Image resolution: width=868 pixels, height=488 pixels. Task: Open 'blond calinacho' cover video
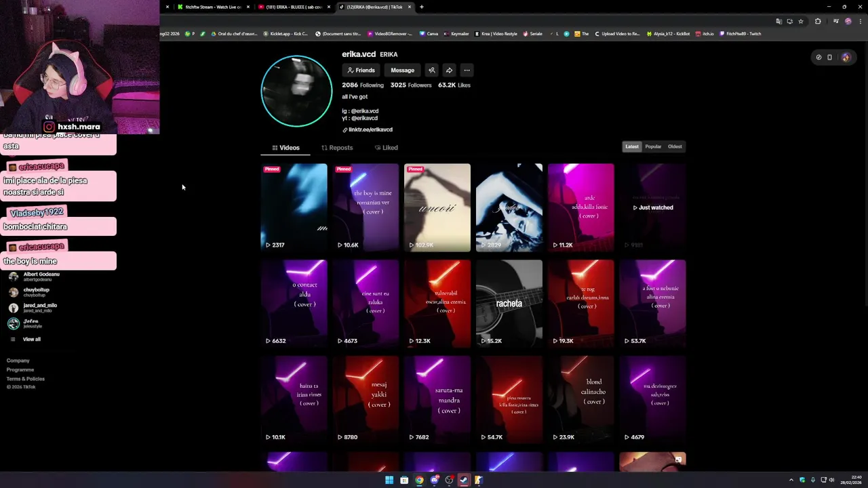point(581,400)
